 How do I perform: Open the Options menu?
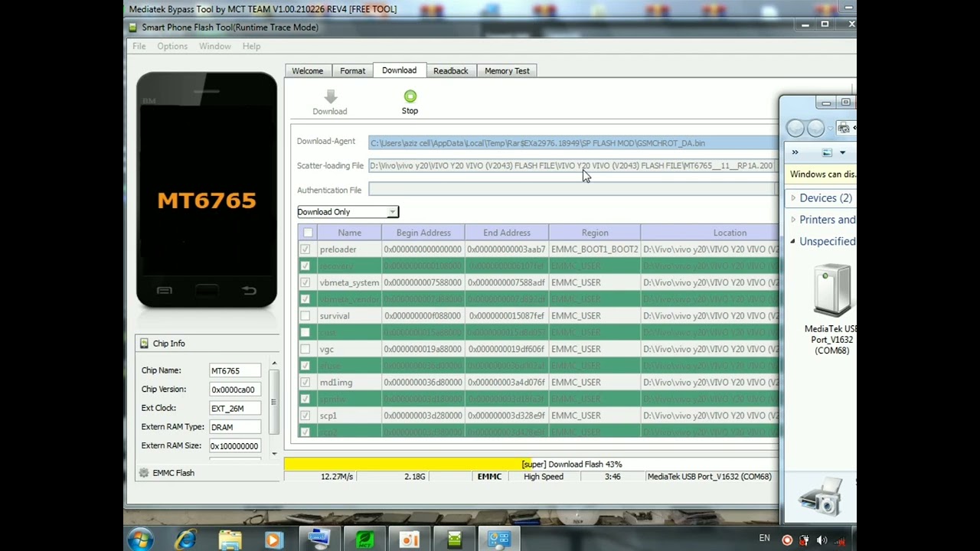[x=172, y=47]
